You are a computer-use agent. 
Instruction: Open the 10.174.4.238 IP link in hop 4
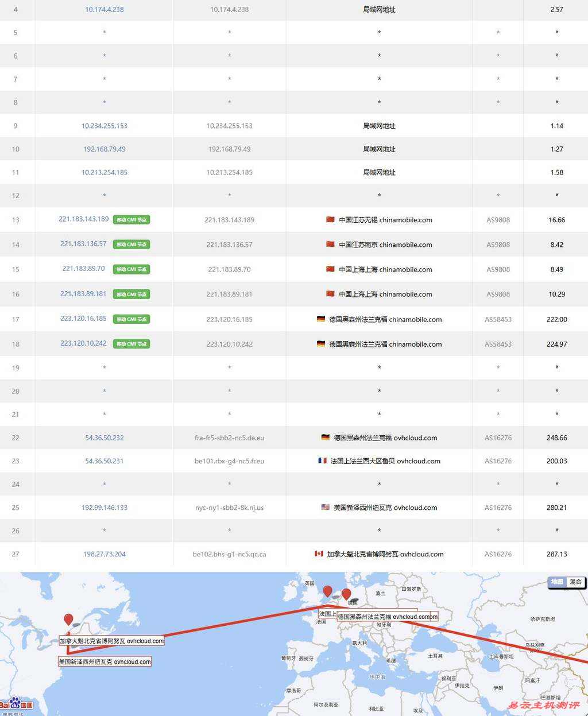click(105, 10)
